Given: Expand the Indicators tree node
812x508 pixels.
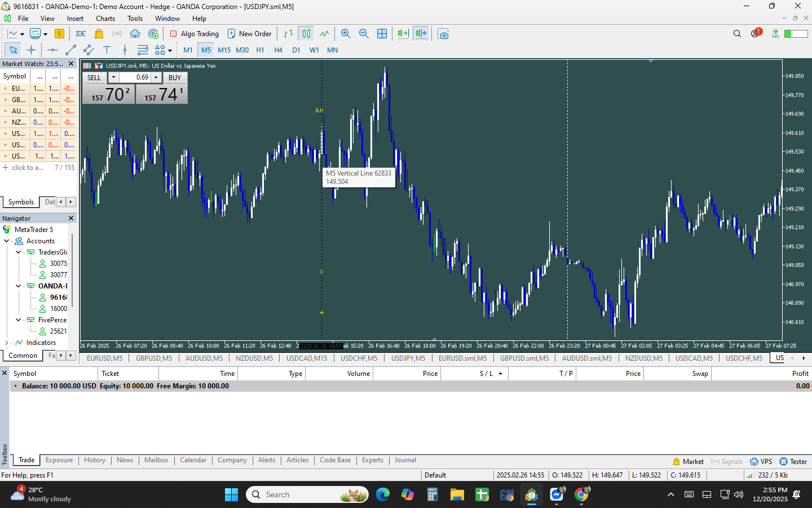Looking at the screenshot, I should pos(7,343).
